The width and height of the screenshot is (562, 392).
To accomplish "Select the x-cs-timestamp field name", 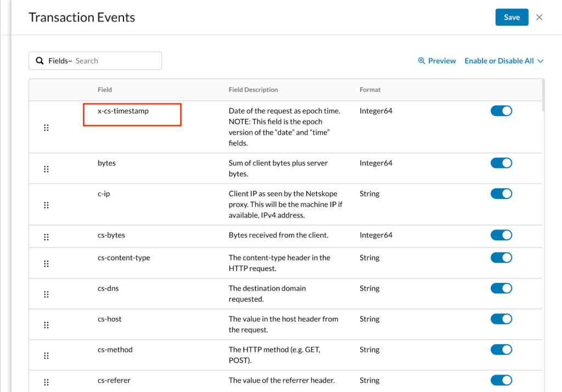I will pyautogui.click(x=123, y=111).
